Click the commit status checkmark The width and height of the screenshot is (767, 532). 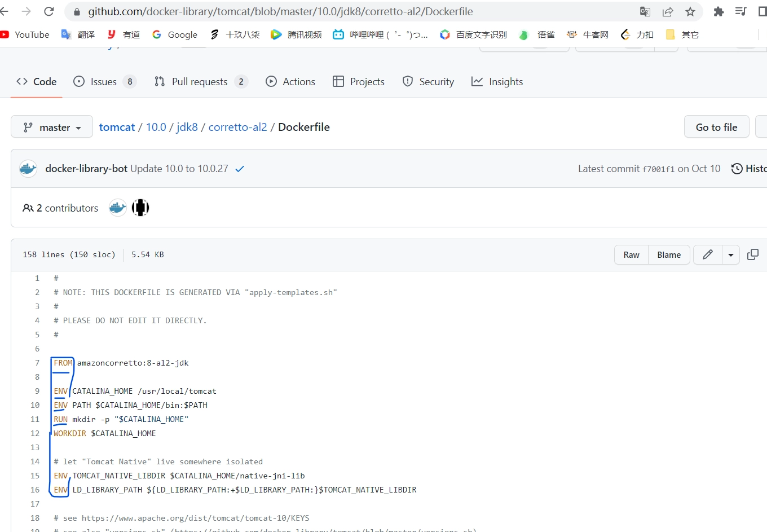[x=240, y=169]
